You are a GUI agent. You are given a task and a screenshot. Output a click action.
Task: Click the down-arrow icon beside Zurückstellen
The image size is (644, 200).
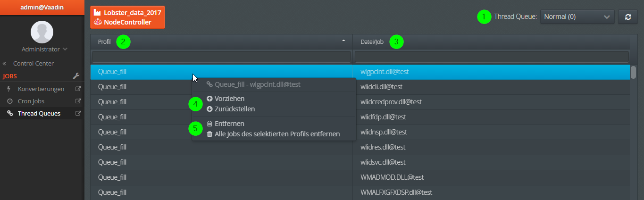click(209, 109)
